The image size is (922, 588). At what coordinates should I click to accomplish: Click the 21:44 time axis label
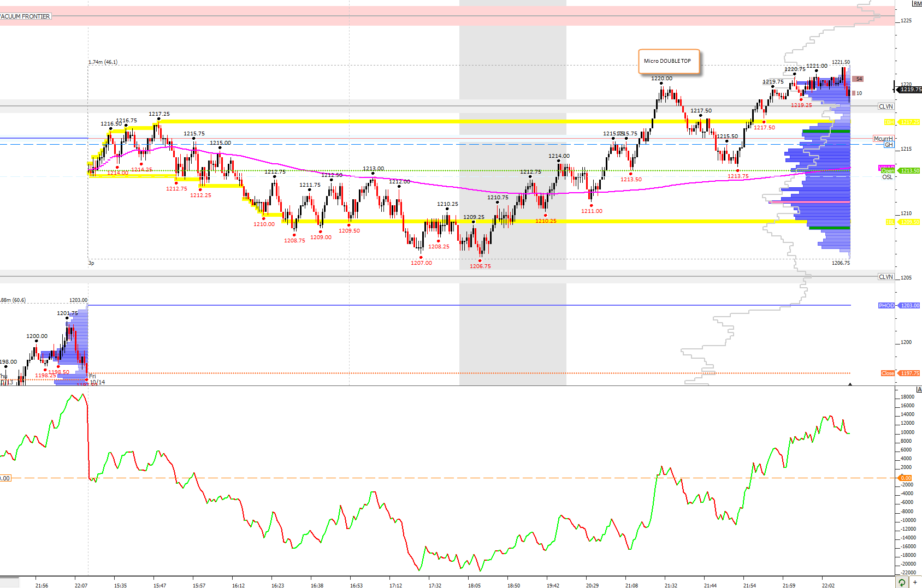coord(710,586)
